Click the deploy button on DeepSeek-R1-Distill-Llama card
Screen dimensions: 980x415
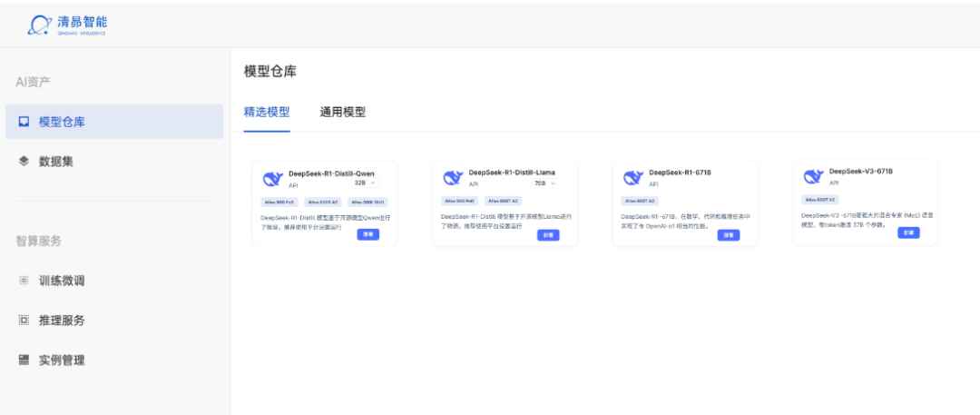[x=548, y=235]
